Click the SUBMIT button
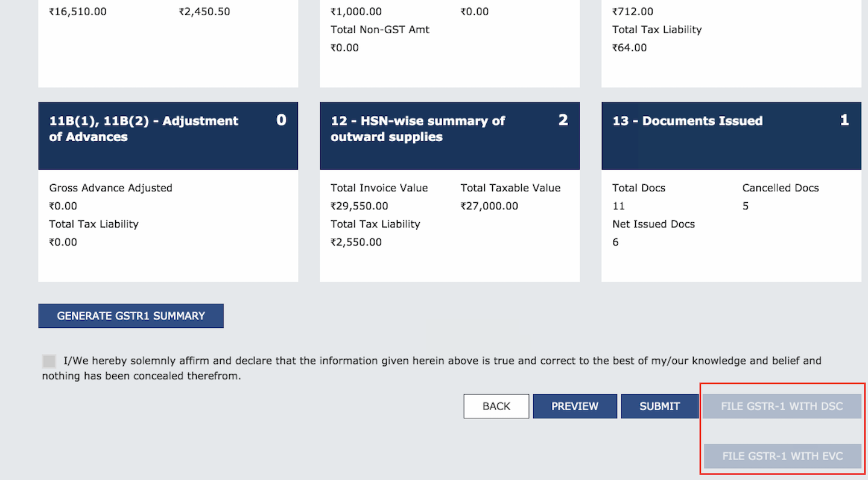 click(x=660, y=406)
